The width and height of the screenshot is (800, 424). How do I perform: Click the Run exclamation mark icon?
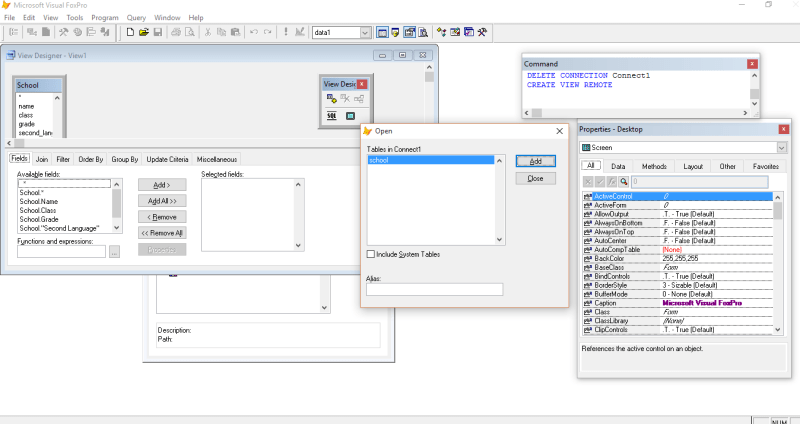pos(286,32)
